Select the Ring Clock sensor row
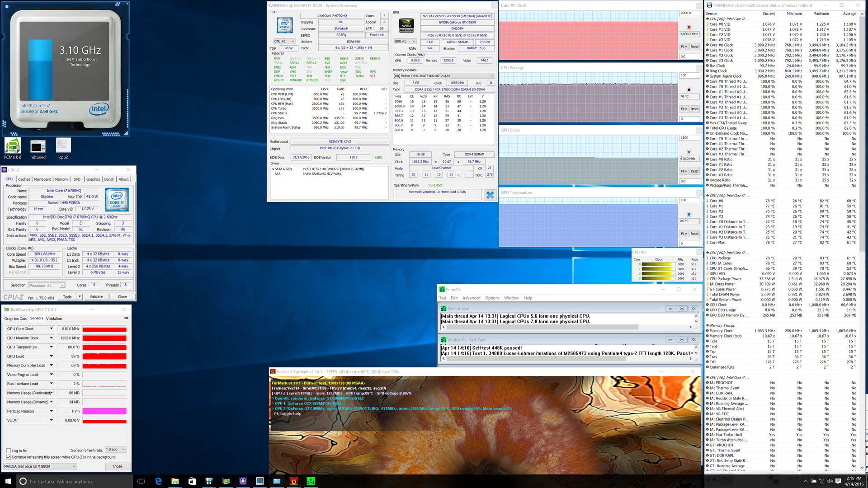 pos(782,71)
